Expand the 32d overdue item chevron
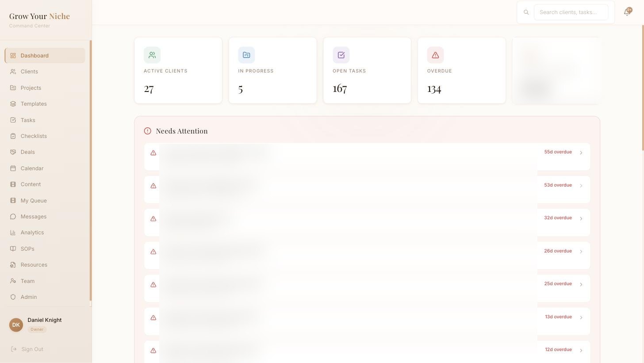The image size is (644, 363). (x=581, y=219)
